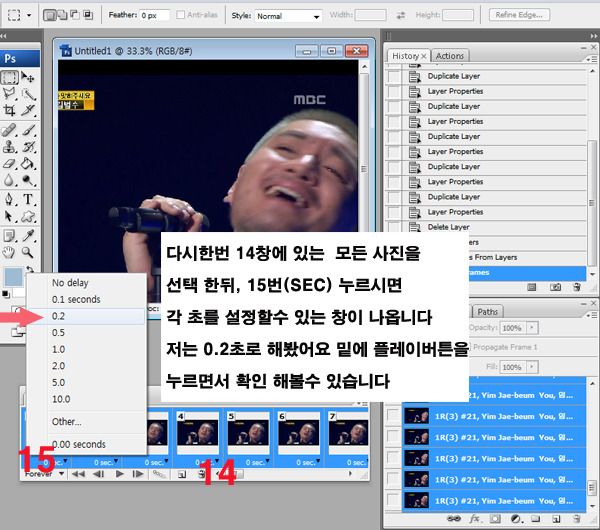Select the Slice tool
Image resolution: width=600 pixels, height=530 pixels.
click(x=28, y=110)
